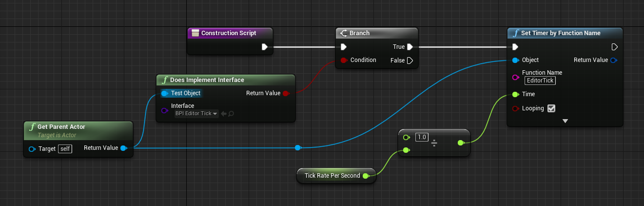Screen dimensions: 644x206
Task: Click the Function Name EditorTick text field
Action: (540, 81)
